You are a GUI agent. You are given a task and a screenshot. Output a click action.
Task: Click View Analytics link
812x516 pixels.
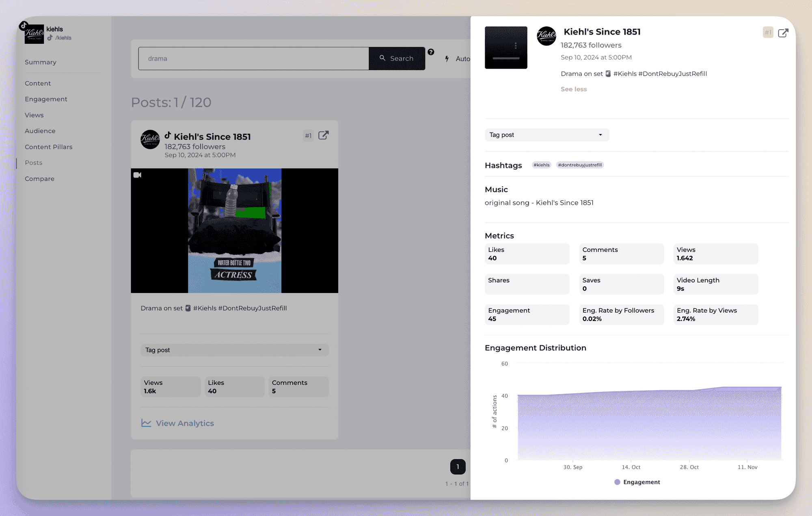point(185,423)
